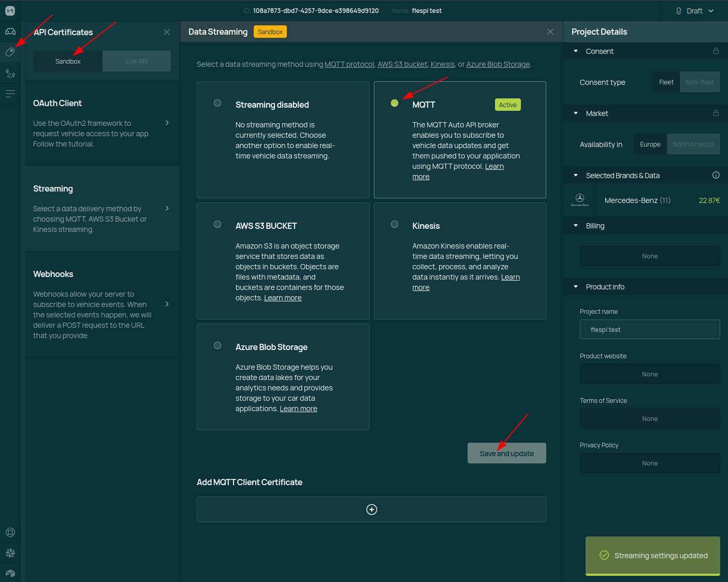Screen dimensions: 728x582
Task: Set availability to North America
Action: (x=693, y=144)
